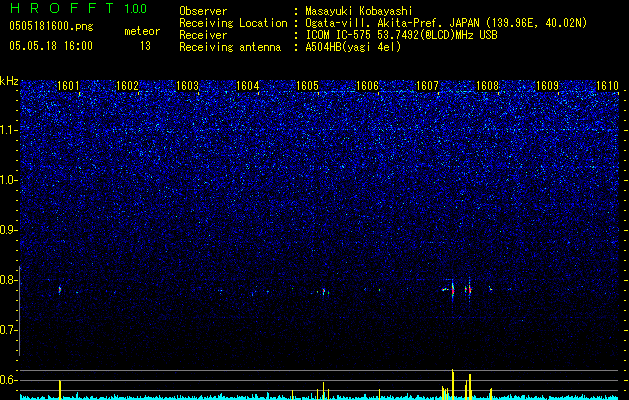The image size is (629, 400).
Task: Select the filename 0505181600.png
Action: [x=51, y=27]
